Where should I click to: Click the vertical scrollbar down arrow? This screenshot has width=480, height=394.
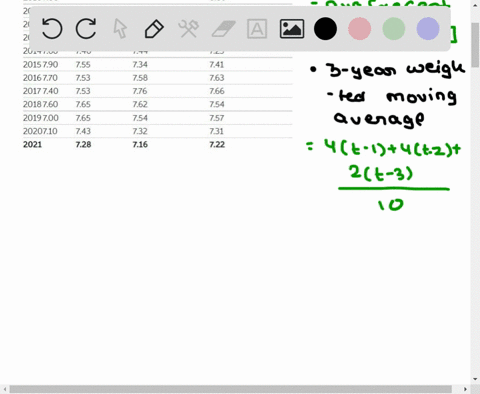pos(475,379)
